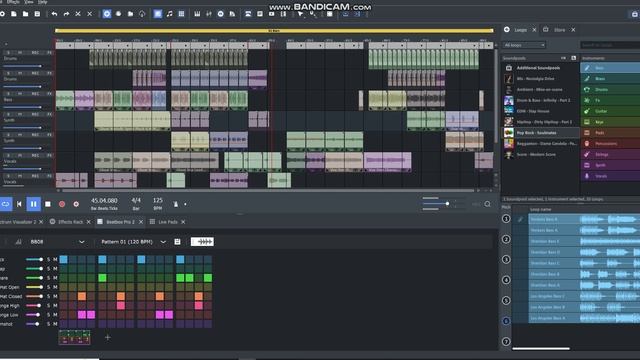
Task: Click the save pattern icon in Beatbox
Action: pyautogui.click(x=177, y=242)
